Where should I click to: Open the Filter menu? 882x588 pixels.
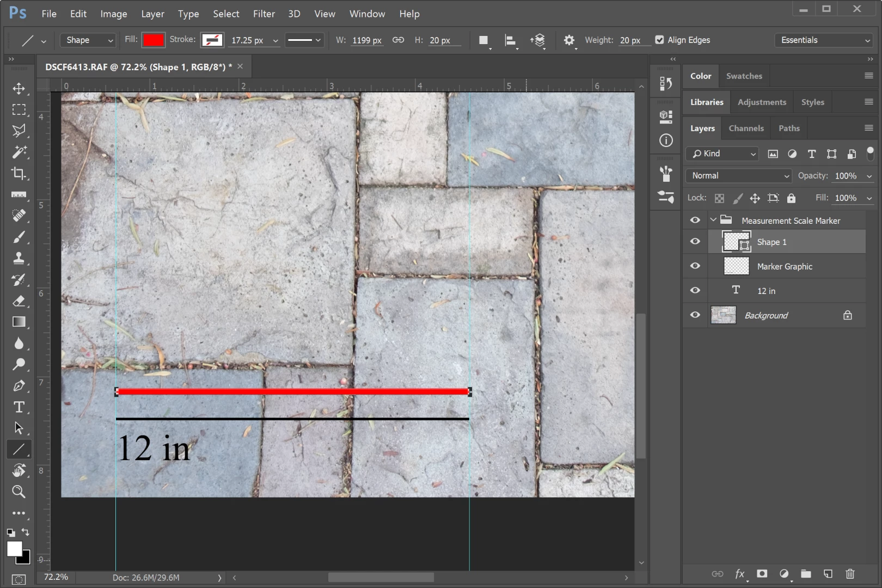pos(264,14)
